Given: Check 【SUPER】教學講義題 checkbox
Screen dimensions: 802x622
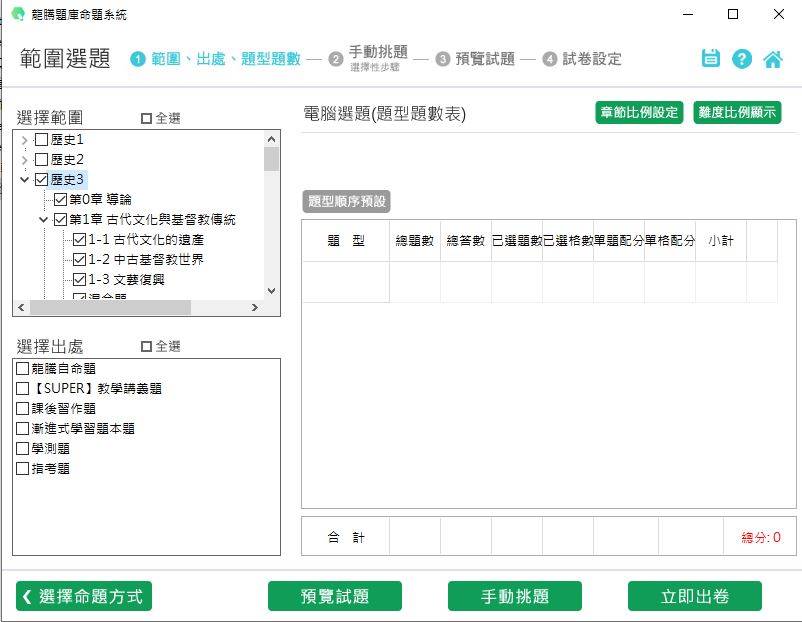Looking at the screenshot, I should pos(23,388).
